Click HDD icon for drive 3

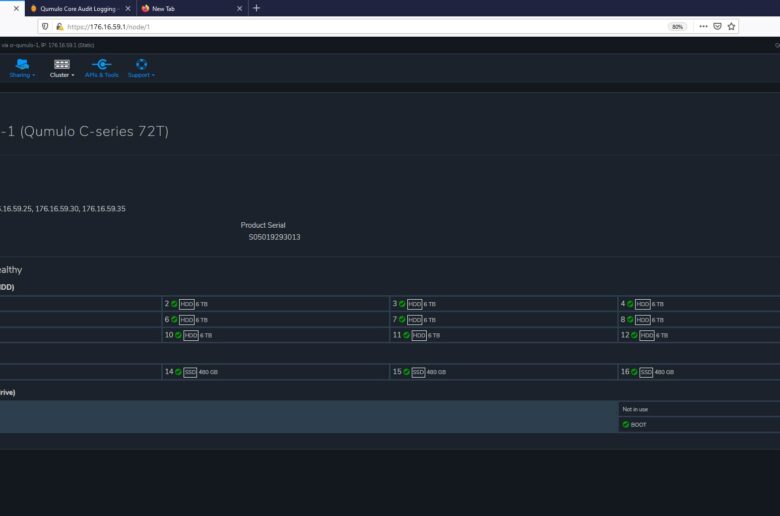[x=414, y=304]
